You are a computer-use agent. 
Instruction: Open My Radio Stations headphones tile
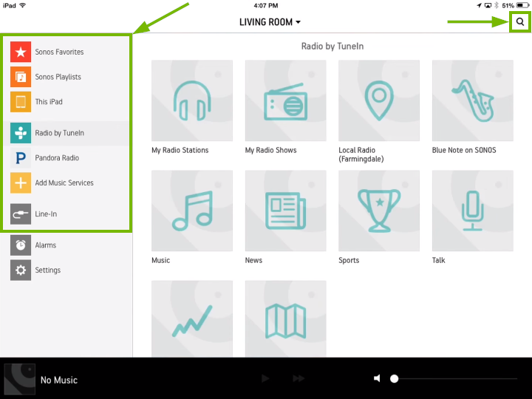[x=192, y=100]
